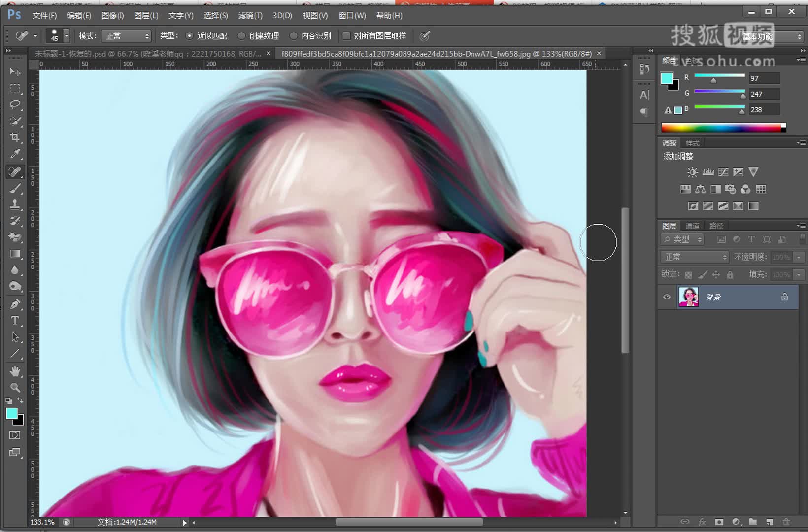The width and height of the screenshot is (808, 532).
Task: Open the 滤镜(T) menu
Action: tap(250, 16)
